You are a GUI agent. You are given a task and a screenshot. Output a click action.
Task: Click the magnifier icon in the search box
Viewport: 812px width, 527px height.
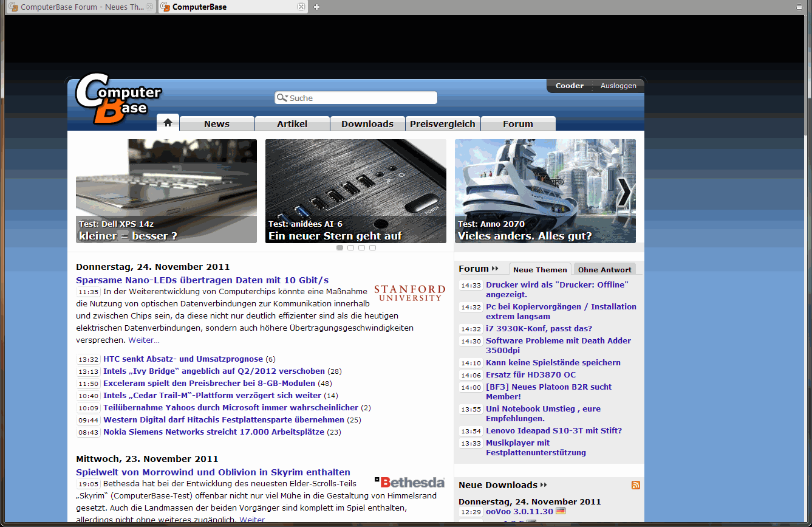(x=281, y=98)
